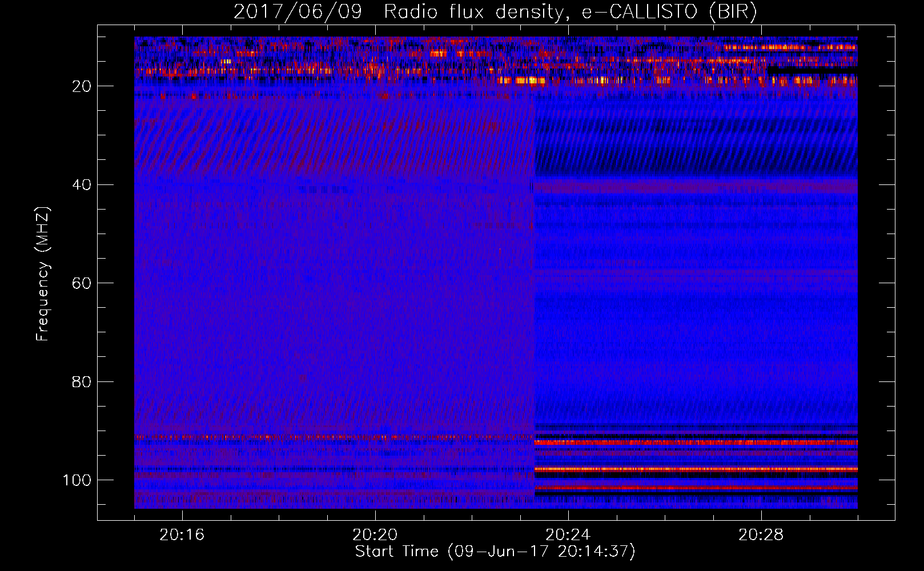
Task: Click the 20:24 time tick label
Action: [568, 535]
